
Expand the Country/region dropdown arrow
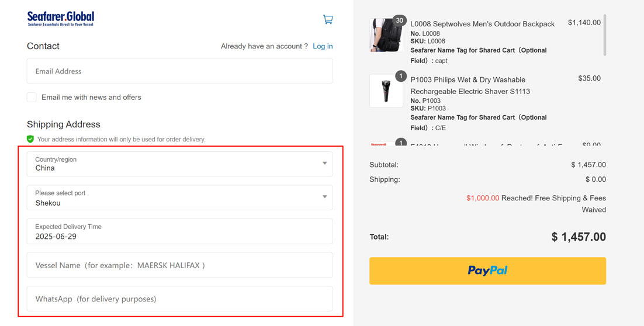pyautogui.click(x=324, y=164)
